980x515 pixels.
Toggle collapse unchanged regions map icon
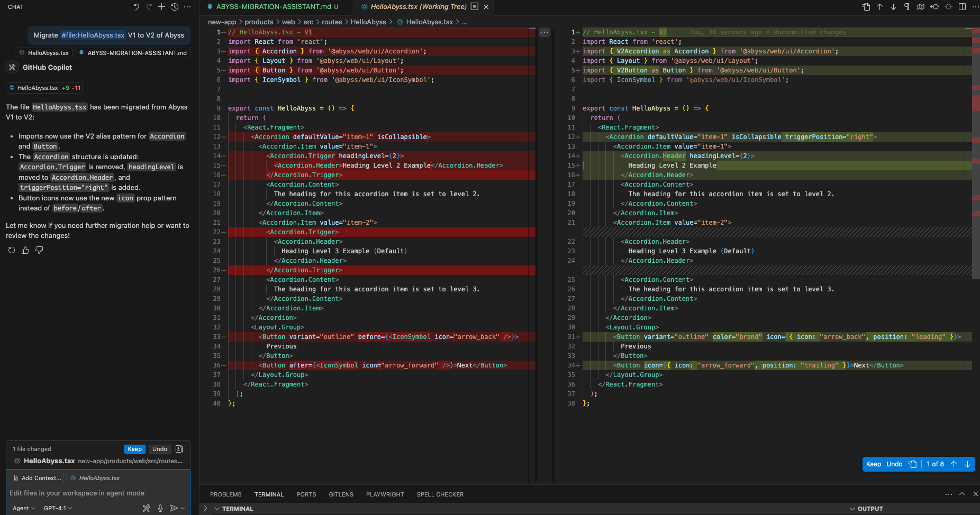coord(921,7)
